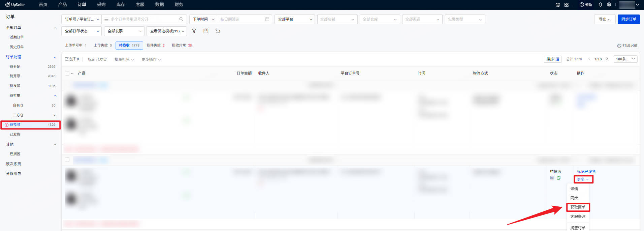
Task: Open the 帮助 help icon
Action: click(x=585, y=5)
